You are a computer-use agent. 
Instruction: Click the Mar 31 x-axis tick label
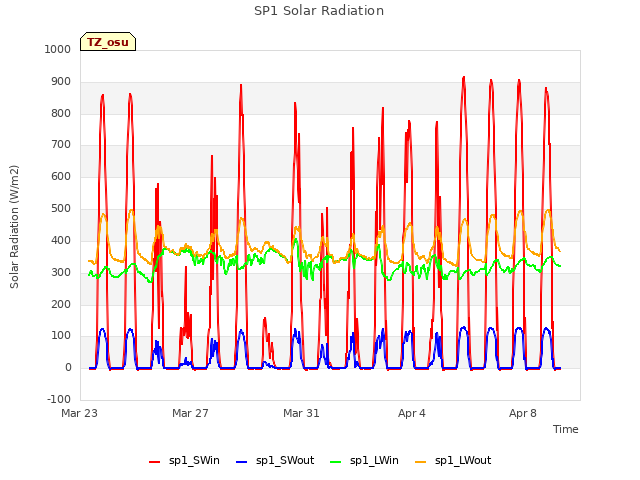point(301,413)
